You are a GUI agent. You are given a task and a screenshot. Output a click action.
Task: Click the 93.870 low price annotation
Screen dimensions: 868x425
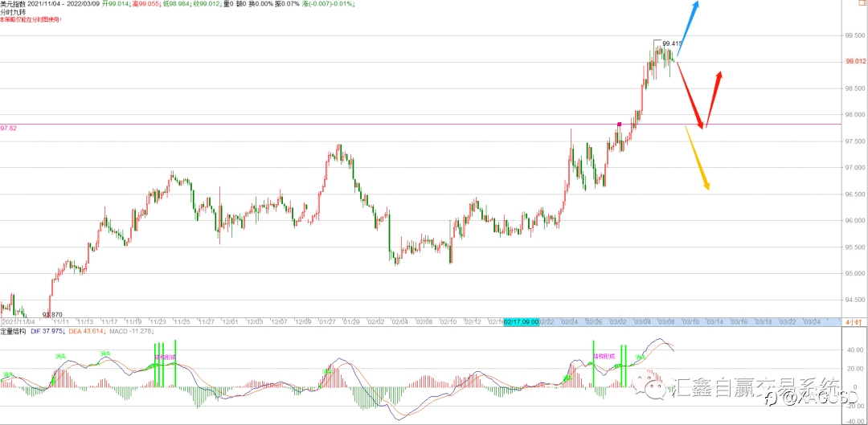(52, 314)
